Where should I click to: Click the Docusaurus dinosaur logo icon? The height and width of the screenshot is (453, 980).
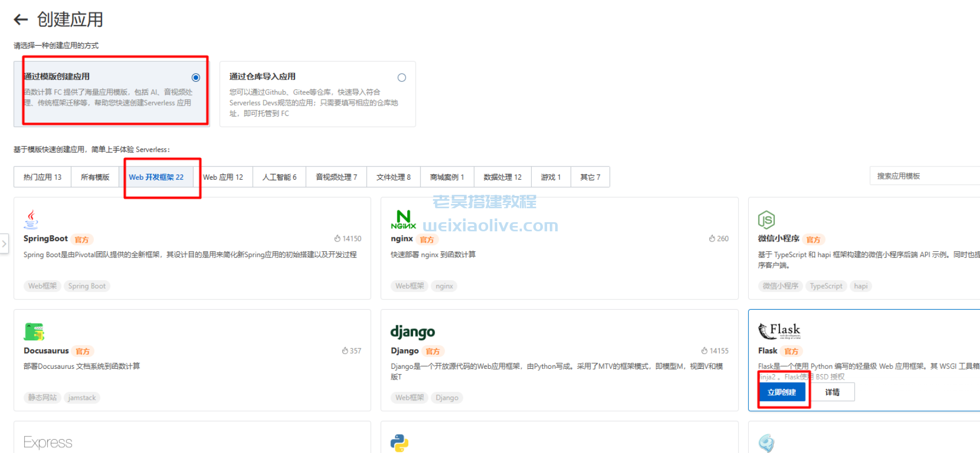pos(34,332)
